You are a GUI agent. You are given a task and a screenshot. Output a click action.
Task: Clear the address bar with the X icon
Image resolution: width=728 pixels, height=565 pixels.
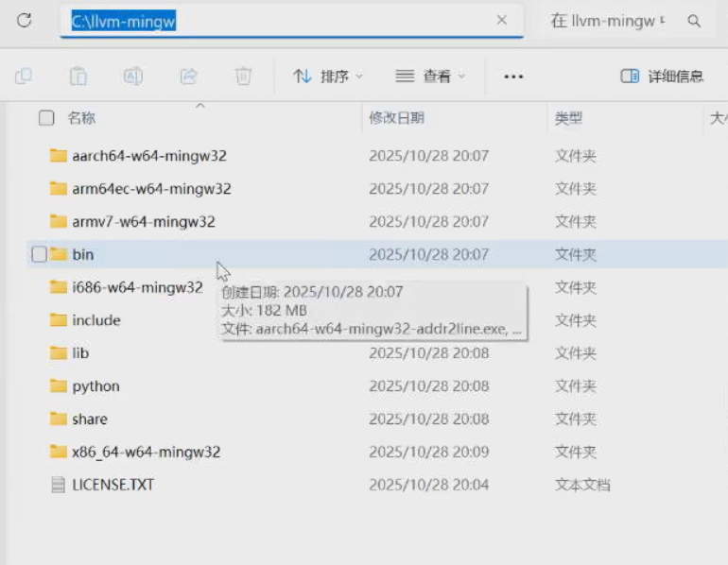(501, 20)
